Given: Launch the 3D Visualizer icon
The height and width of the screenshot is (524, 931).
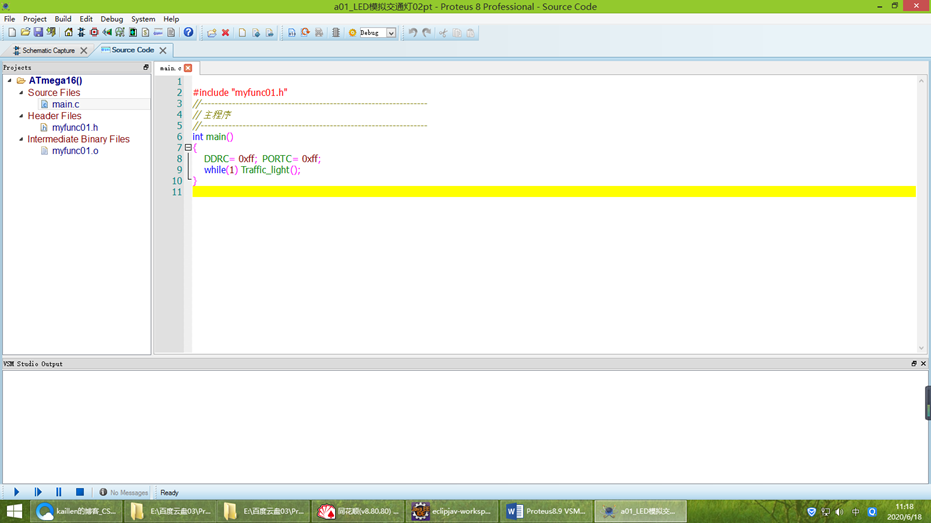Looking at the screenshot, I should 107,33.
